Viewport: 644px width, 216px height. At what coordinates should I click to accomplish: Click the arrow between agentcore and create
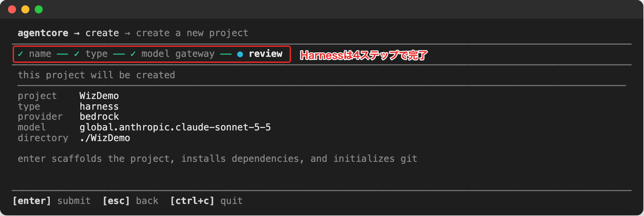click(77, 33)
